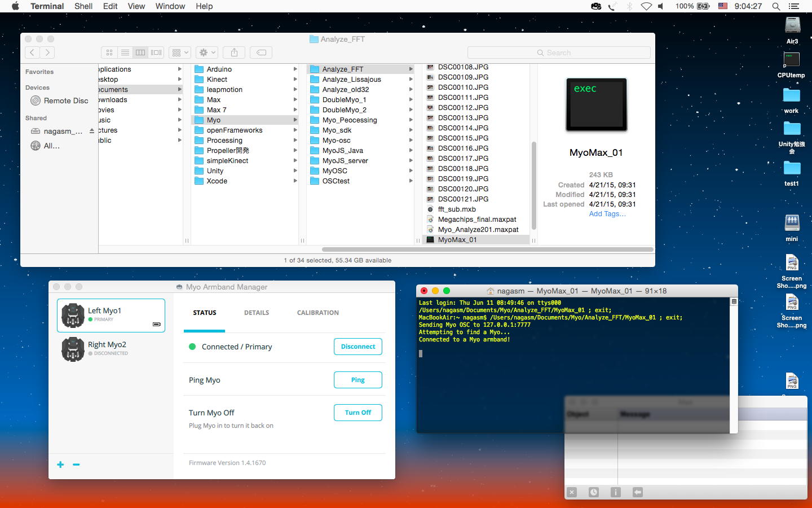Click the Finder edit tags button
812x508 pixels.
pyautogui.click(x=261, y=52)
